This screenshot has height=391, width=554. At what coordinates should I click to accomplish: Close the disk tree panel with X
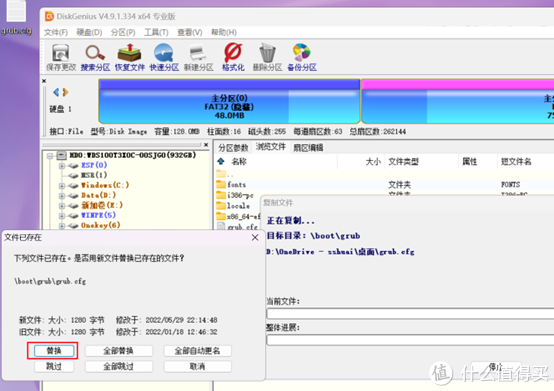pyautogui.click(x=206, y=145)
